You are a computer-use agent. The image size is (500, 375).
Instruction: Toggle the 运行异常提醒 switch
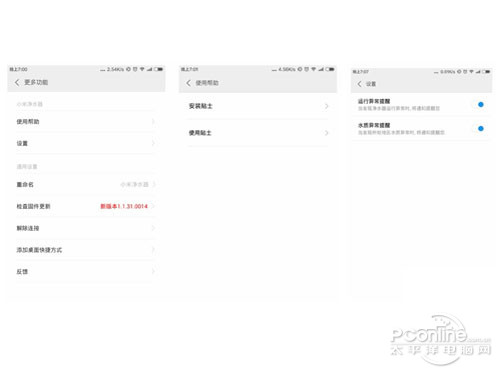click(481, 104)
